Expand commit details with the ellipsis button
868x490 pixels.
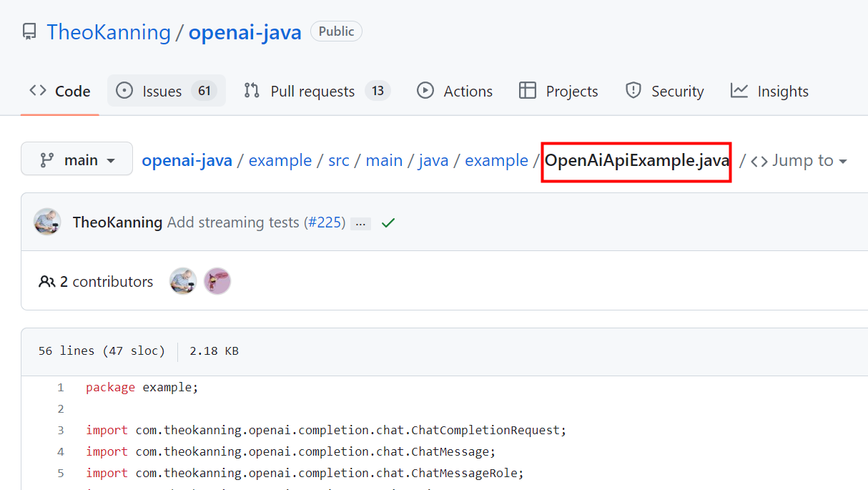click(361, 223)
